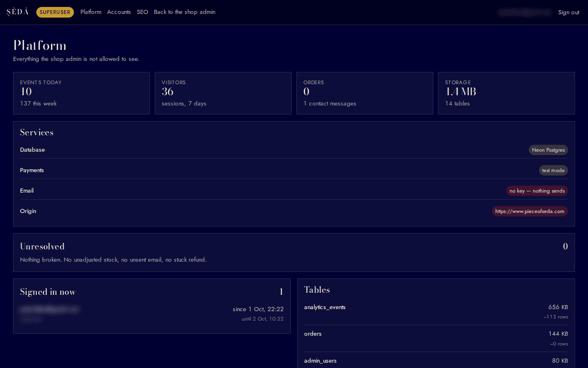588x368 pixels.
Task: Click the '14 tables' text
Action: 457,103
